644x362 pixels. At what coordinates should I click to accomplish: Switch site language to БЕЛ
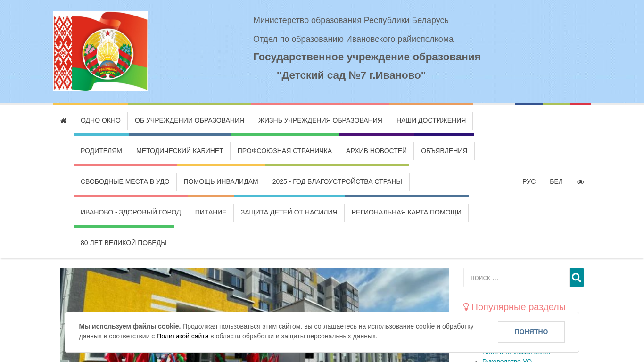pyautogui.click(x=556, y=181)
